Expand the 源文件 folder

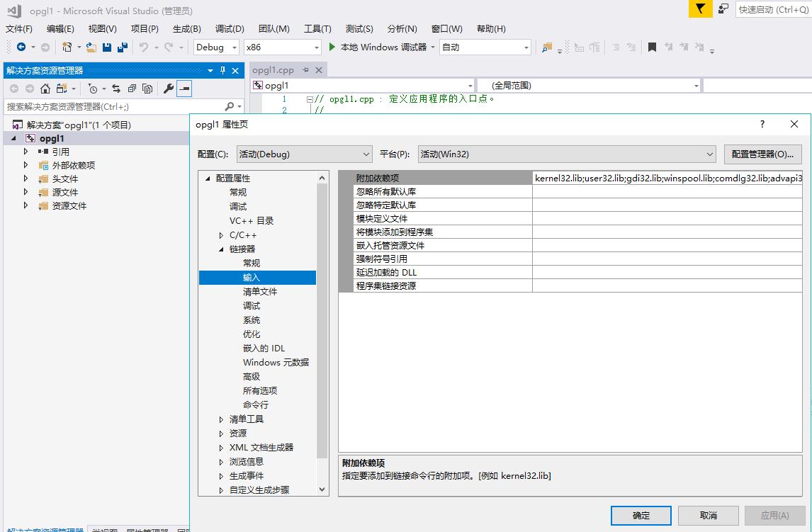[x=26, y=192]
